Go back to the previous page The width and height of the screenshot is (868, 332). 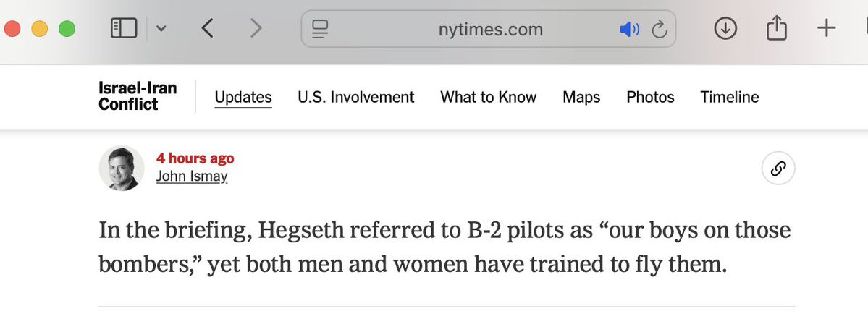pos(207,28)
